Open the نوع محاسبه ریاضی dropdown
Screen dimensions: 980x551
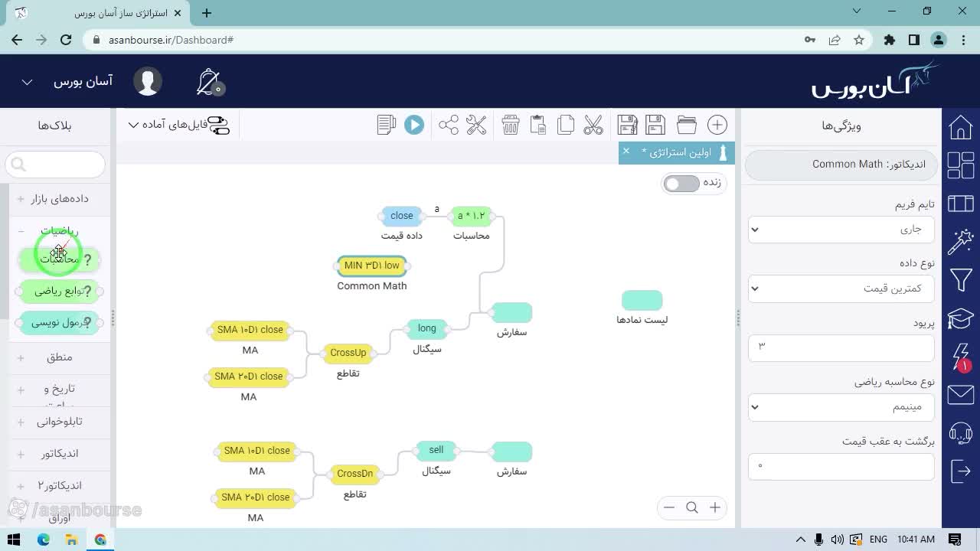click(841, 407)
